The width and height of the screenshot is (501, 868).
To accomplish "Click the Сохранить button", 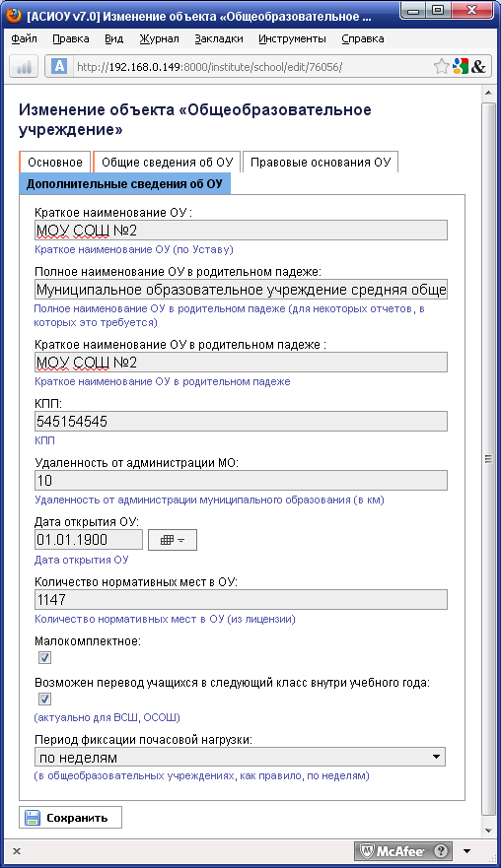I will tap(70, 818).
